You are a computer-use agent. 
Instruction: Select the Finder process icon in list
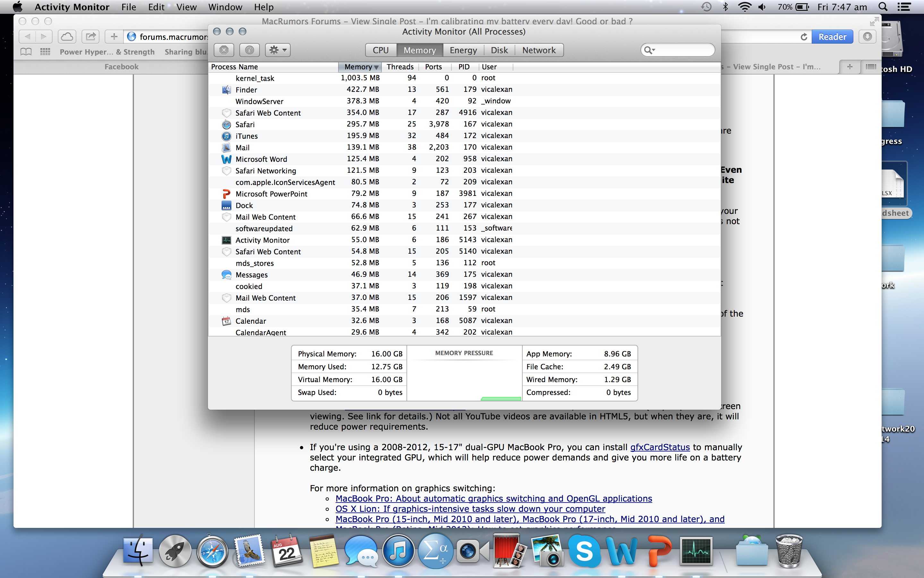[x=227, y=90]
